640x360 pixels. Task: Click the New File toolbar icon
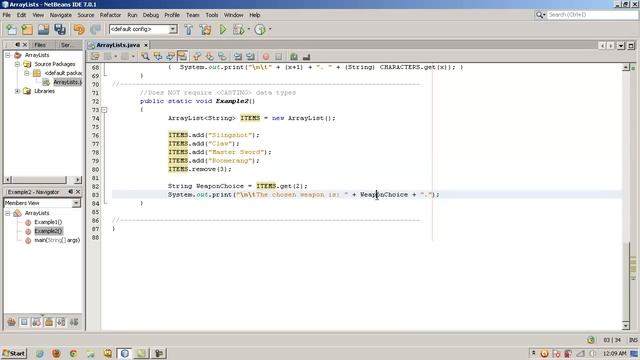coord(11,29)
